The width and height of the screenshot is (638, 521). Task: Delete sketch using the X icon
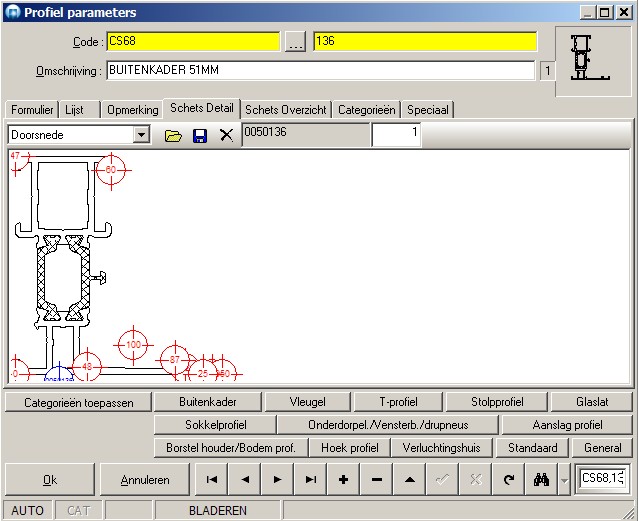[226, 135]
